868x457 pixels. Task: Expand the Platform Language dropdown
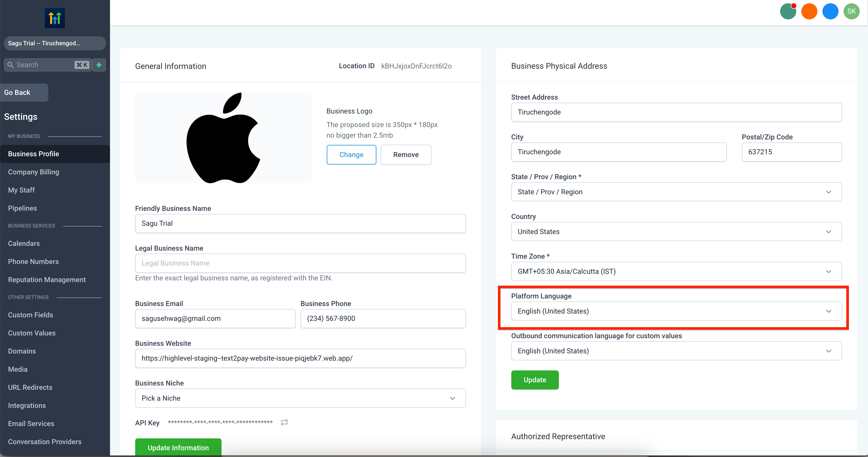coord(676,311)
